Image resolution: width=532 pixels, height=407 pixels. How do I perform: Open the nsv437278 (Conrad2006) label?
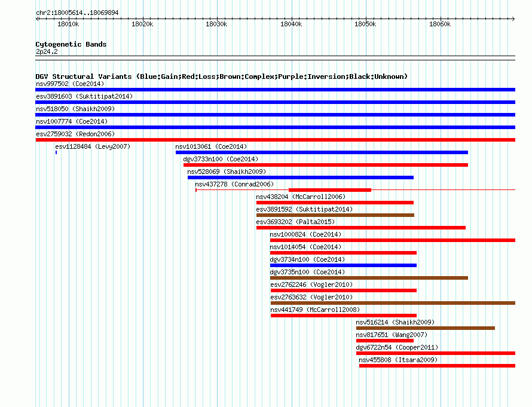click(234, 184)
